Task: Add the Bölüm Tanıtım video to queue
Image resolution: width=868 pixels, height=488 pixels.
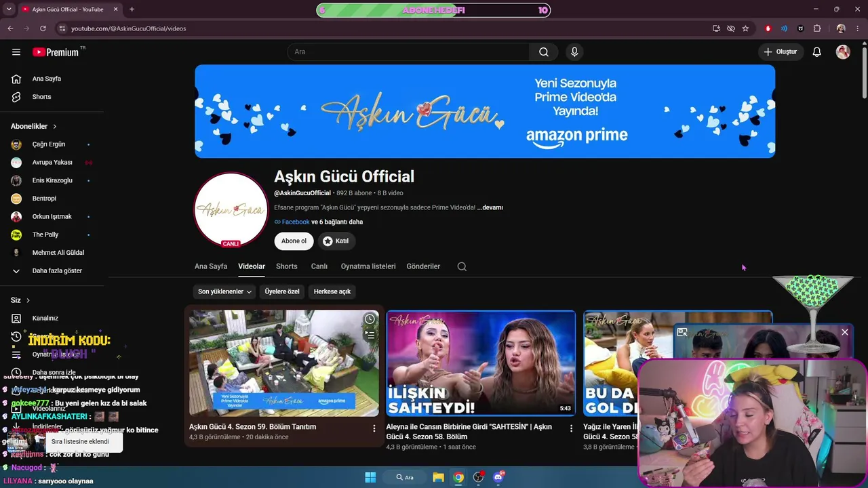Action: coord(370,334)
